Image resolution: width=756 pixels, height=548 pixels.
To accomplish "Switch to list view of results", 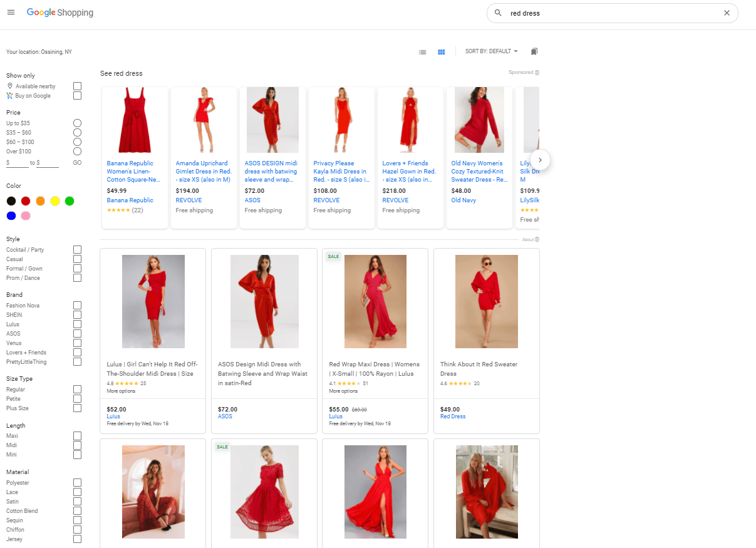I will click(x=422, y=52).
